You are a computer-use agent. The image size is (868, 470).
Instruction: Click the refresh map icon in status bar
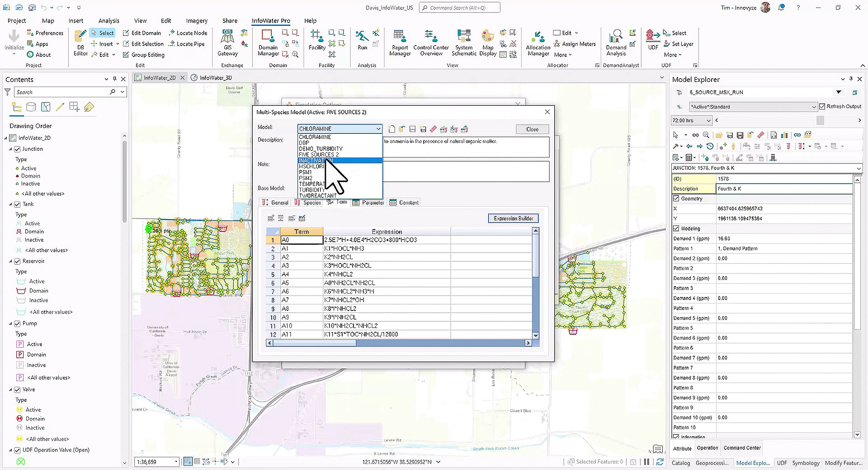coord(660,462)
